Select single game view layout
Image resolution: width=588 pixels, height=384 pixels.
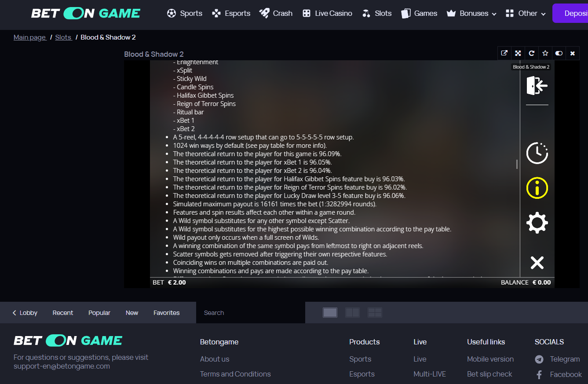330,312
